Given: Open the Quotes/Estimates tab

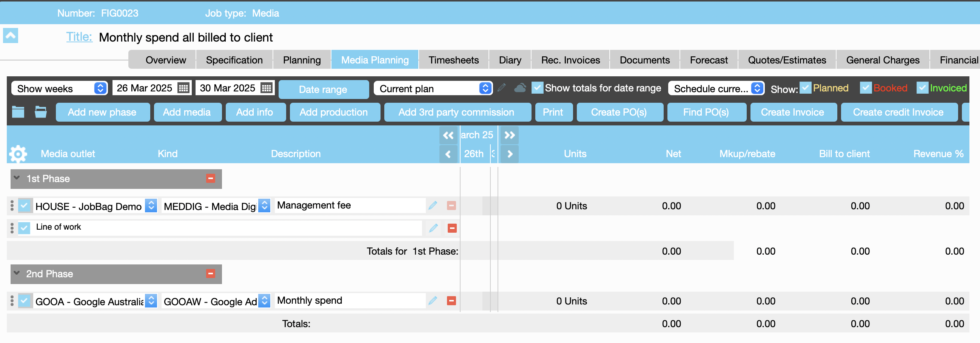Looking at the screenshot, I should 787,60.
